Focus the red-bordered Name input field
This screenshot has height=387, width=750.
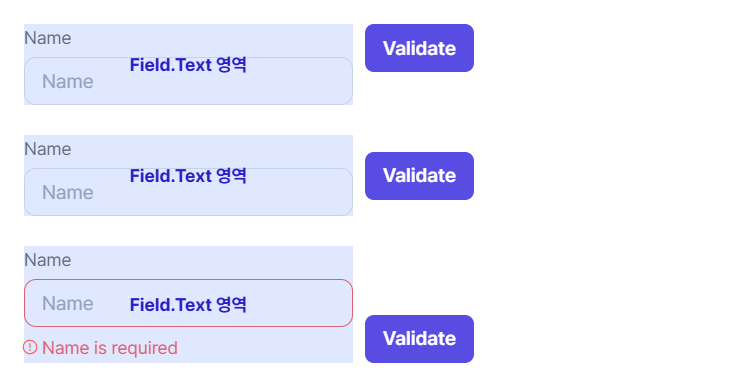click(x=188, y=303)
